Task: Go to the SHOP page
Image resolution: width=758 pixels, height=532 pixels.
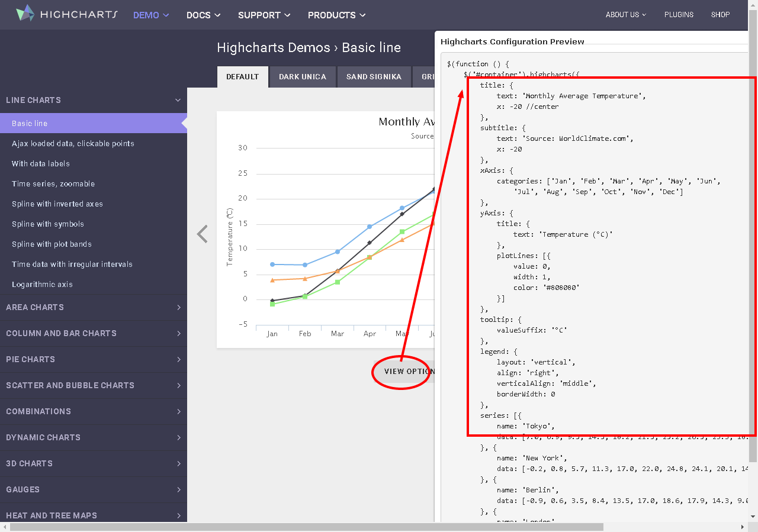Action: [x=720, y=15]
